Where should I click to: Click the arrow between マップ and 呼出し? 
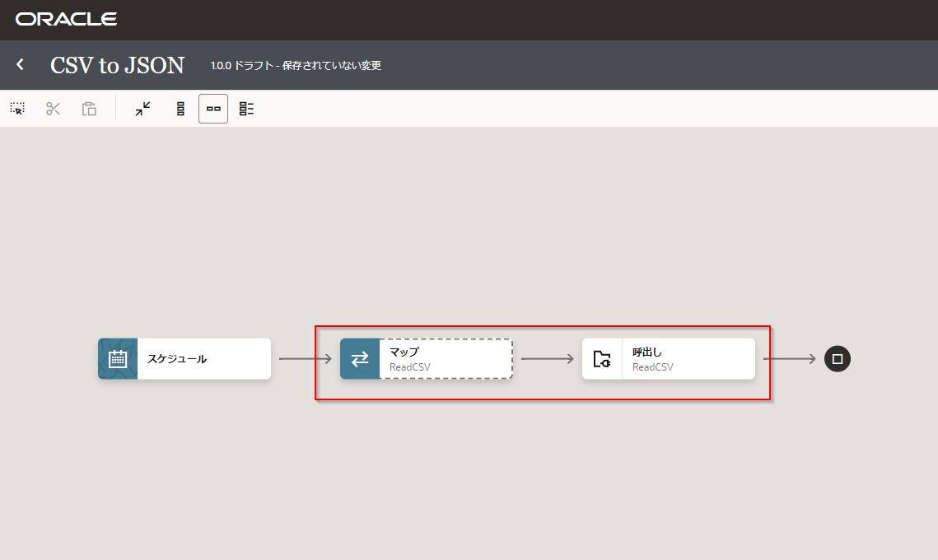click(x=547, y=359)
